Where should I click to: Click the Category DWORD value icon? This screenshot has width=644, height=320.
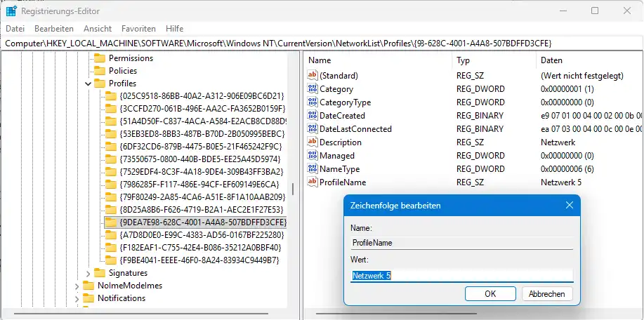click(313, 89)
